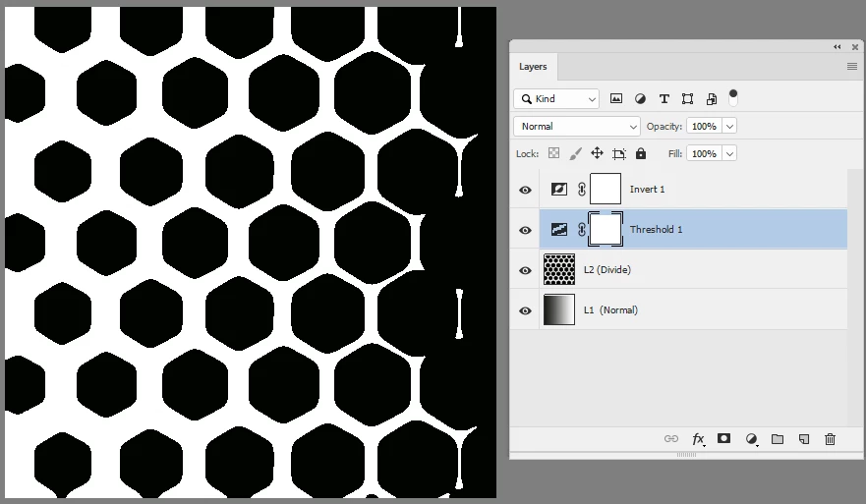Create new group folder icon
This screenshot has height=504, width=866.
pyautogui.click(x=778, y=439)
